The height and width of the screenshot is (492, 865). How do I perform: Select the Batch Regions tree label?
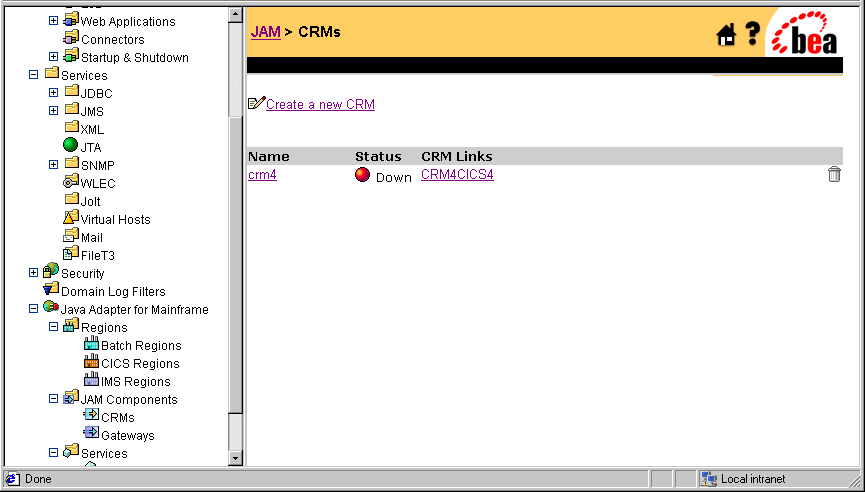[141, 346]
